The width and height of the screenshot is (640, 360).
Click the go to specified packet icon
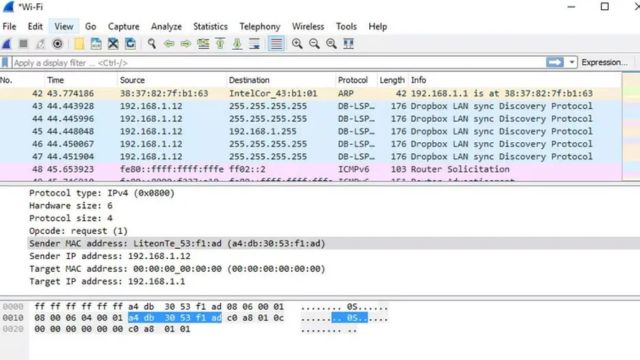click(203, 44)
